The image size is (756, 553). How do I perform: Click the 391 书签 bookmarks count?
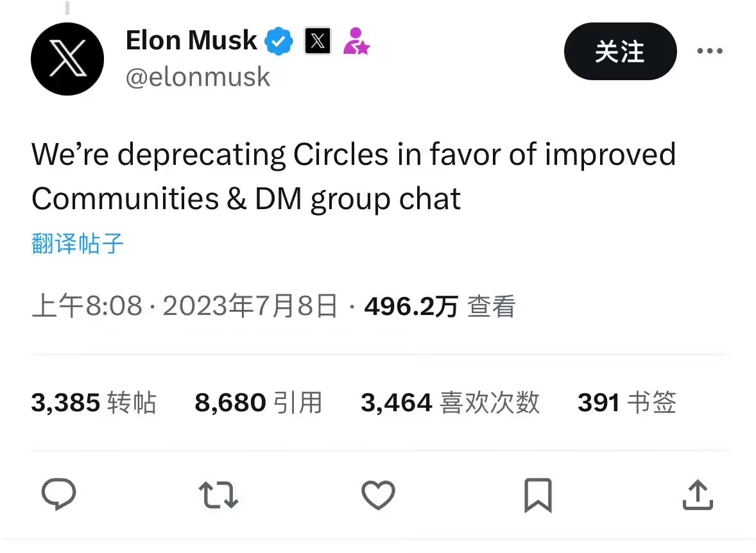pos(627,403)
